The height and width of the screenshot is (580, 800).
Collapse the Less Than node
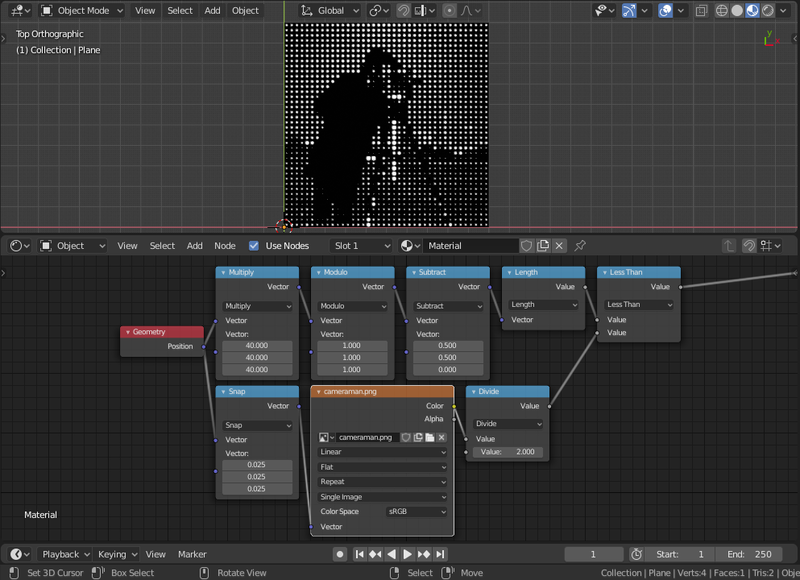(604, 273)
